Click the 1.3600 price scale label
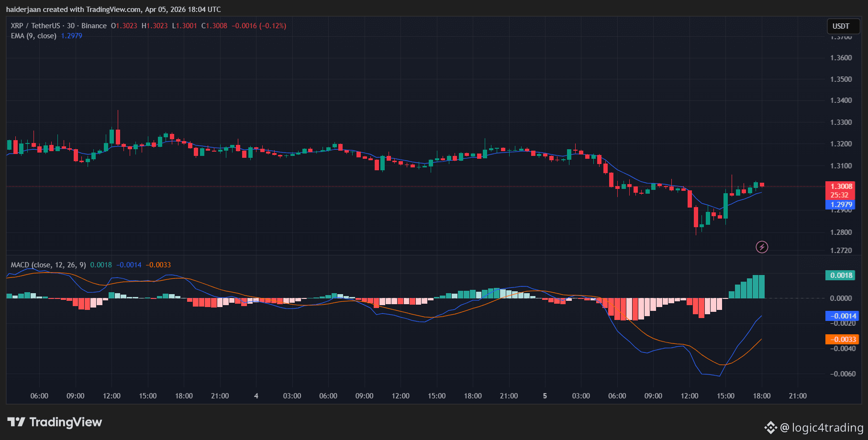868x440 pixels. (841, 58)
